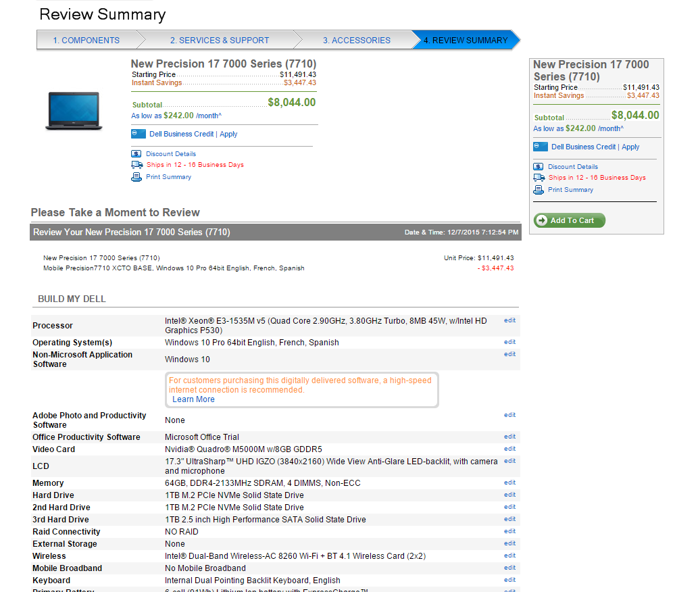This screenshot has width=700, height=592.
Task: Open the Learn More link about digital software
Action: (x=193, y=399)
